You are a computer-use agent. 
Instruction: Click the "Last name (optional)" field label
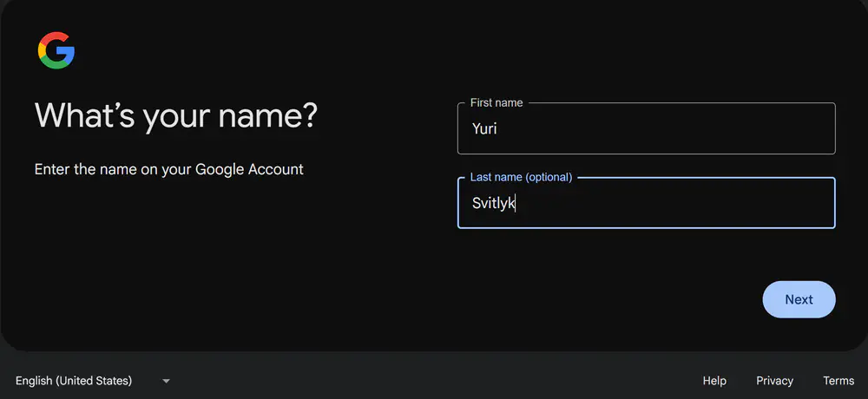(x=521, y=177)
